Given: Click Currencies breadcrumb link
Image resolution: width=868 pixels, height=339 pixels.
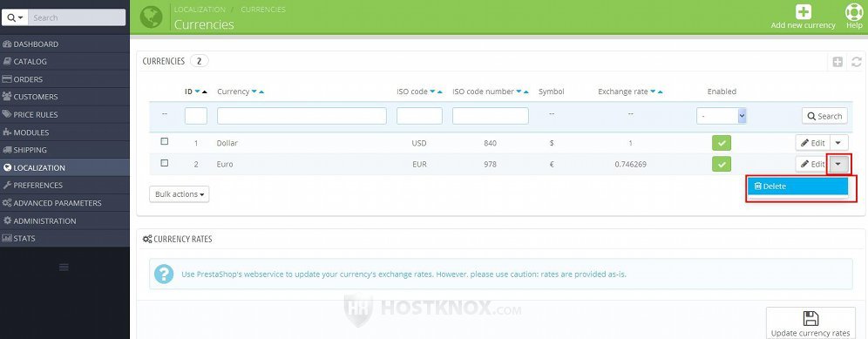Looking at the screenshot, I should pos(263,10).
